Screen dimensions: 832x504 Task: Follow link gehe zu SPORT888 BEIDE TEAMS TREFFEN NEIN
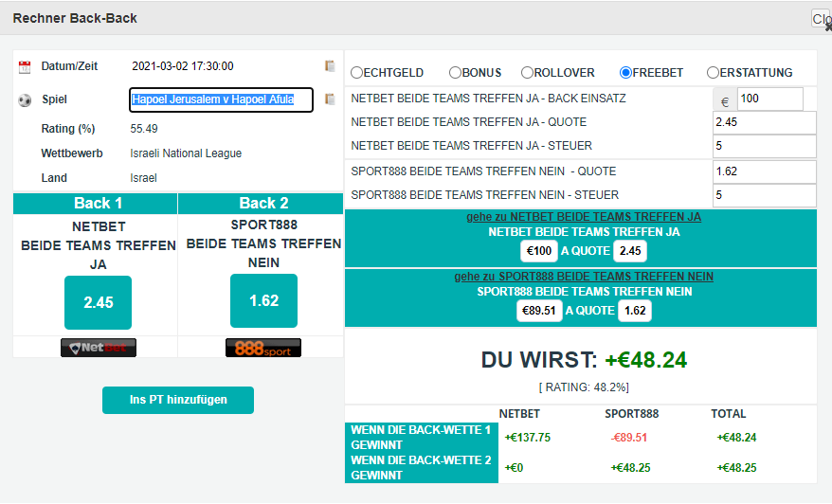[x=584, y=277]
